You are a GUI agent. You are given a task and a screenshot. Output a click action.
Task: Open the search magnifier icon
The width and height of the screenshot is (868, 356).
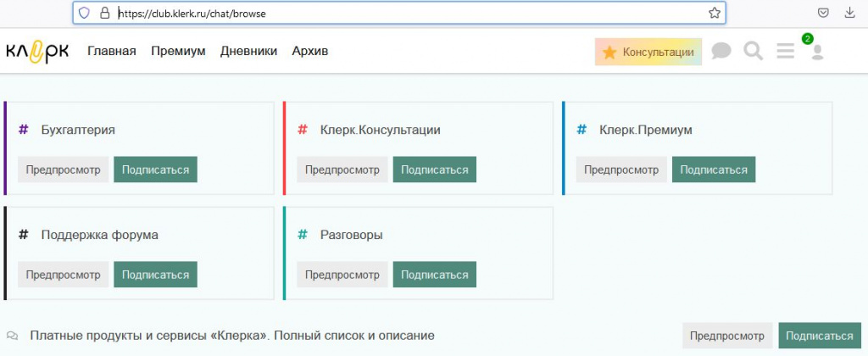click(x=753, y=52)
